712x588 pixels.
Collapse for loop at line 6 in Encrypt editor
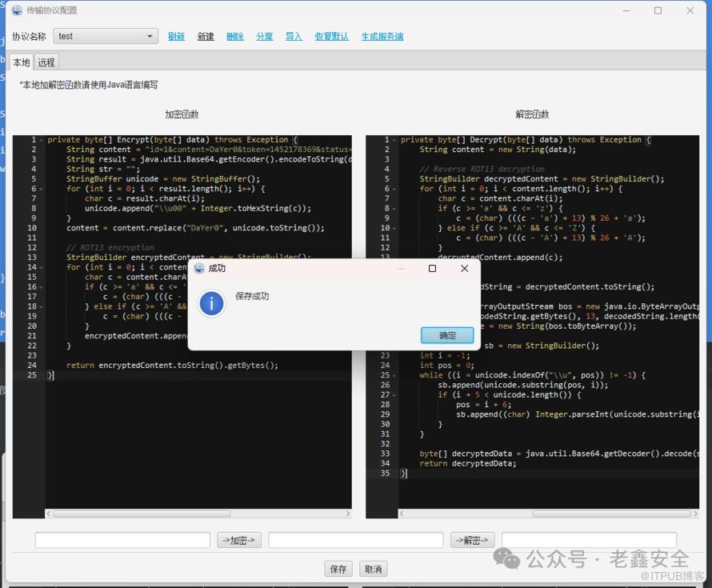click(x=42, y=189)
